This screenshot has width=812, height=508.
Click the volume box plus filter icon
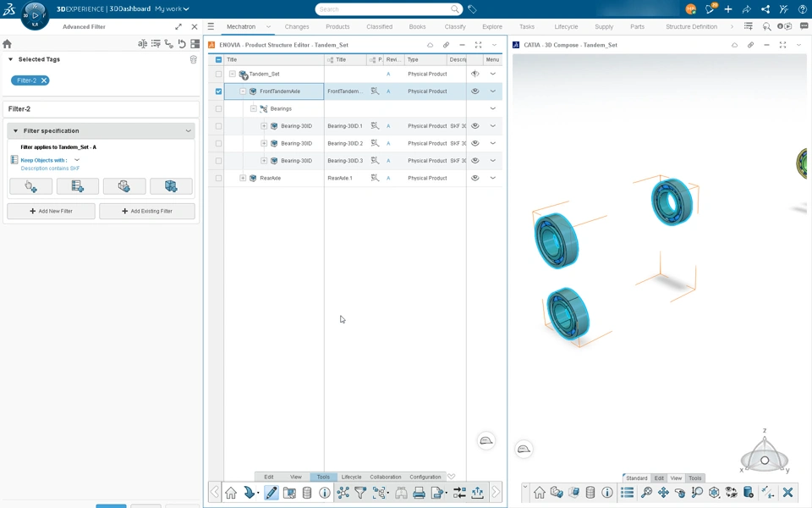coord(171,186)
